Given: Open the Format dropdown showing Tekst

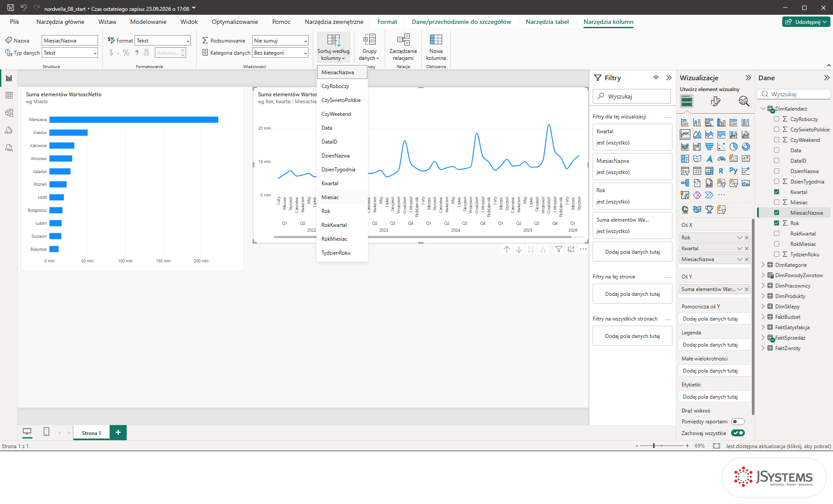Looking at the screenshot, I should 163,41.
